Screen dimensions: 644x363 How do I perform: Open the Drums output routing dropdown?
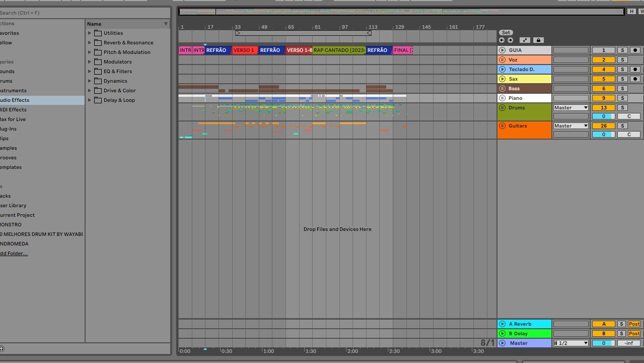[570, 108]
